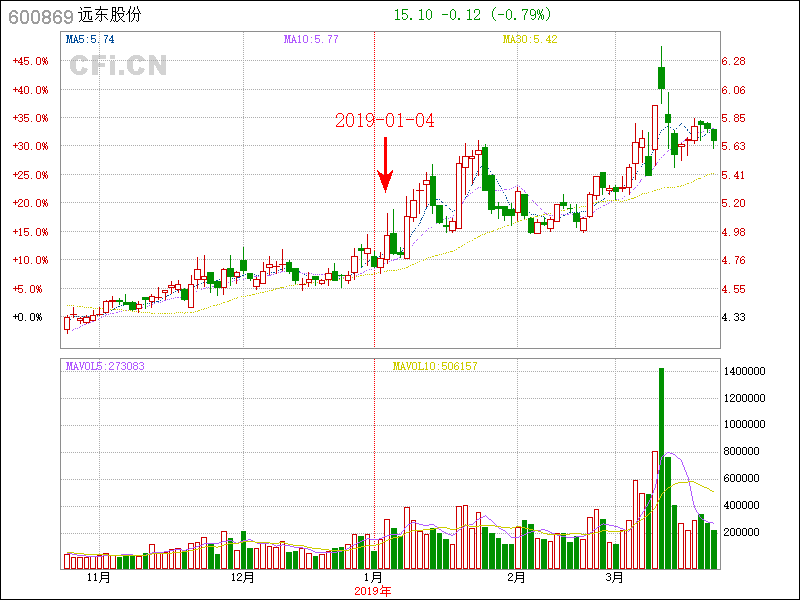This screenshot has height=600, width=800.
Task: Select the 2019-01-04 date annotation
Action: [x=385, y=121]
